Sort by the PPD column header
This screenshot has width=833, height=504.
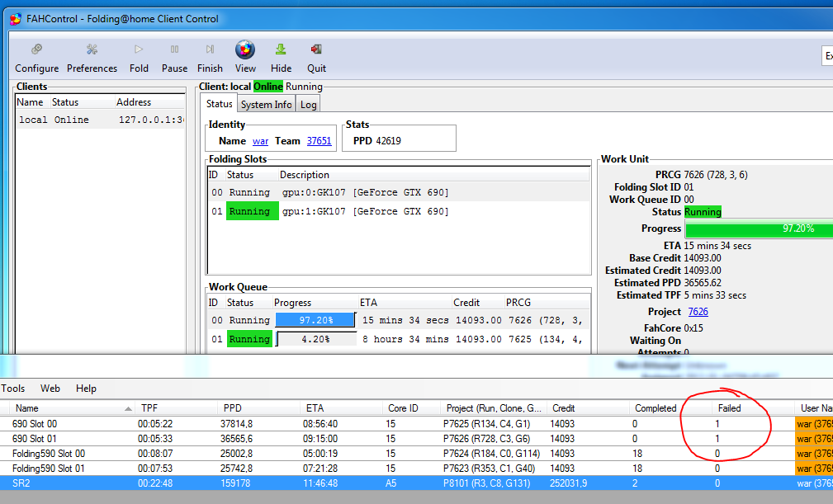click(259, 408)
